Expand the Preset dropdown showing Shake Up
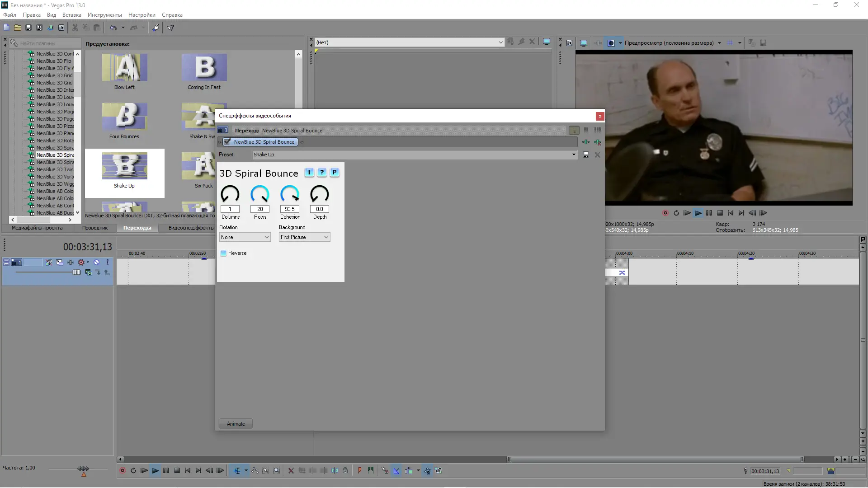Viewport: 868px width, 488px height. point(574,155)
